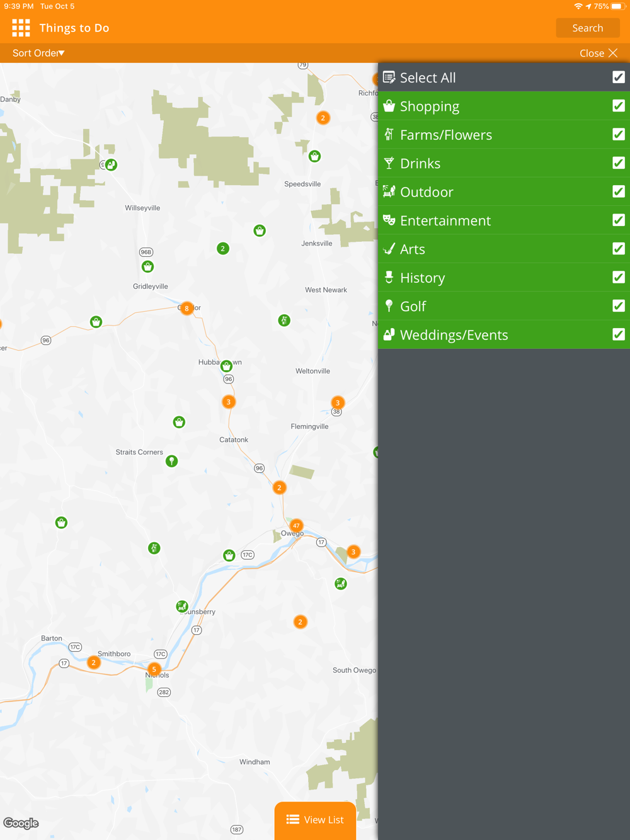Select the orange 2 cluster north of South Owego
The width and height of the screenshot is (630, 840).
click(x=301, y=622)
